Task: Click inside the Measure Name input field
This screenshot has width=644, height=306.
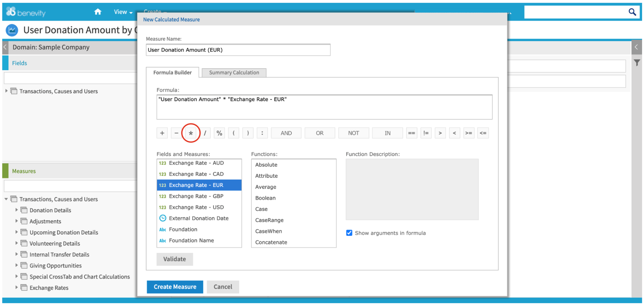Action: (x=238, y=50)
